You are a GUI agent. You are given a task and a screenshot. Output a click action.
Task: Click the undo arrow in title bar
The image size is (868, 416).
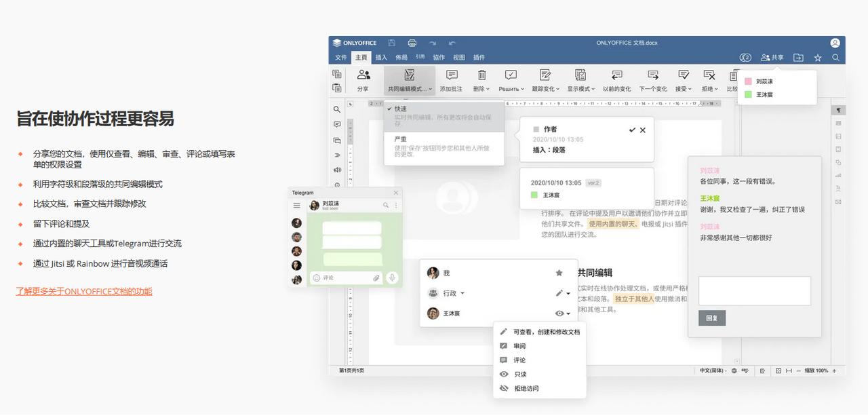[x=452, y=43]
